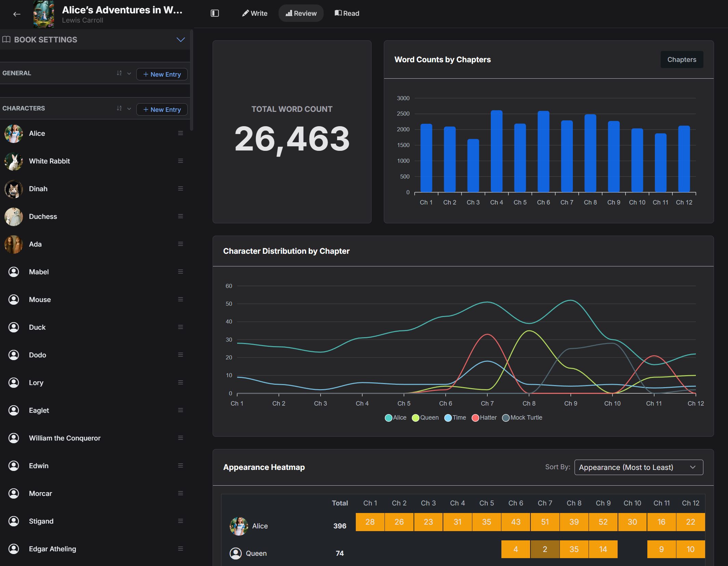The width and height of the screenshot is (728, 566).
Task: Switch to the Write tab
Action: (x=255, y=13)
